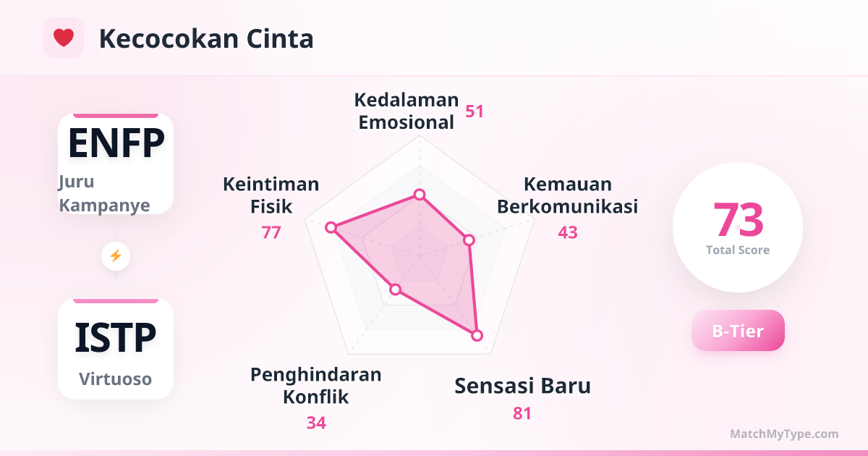Viewport: 868px width, 456px height.
Task: Click the Kemauan Berkomunikasi score 43
Action: [x=568, y=232]
